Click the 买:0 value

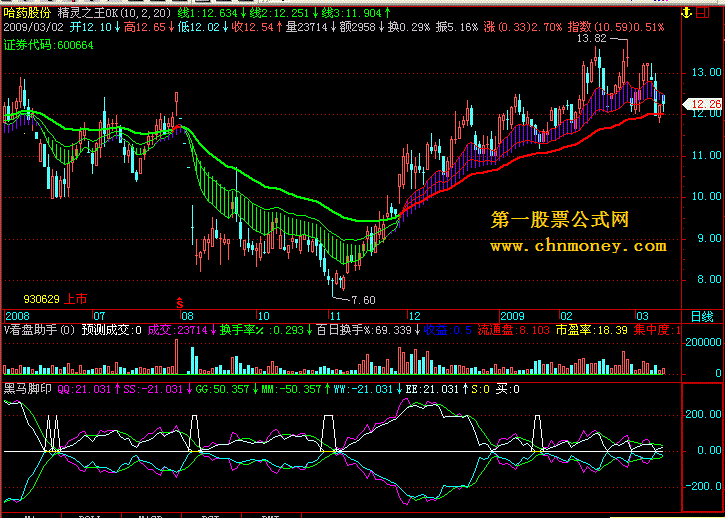508,389
